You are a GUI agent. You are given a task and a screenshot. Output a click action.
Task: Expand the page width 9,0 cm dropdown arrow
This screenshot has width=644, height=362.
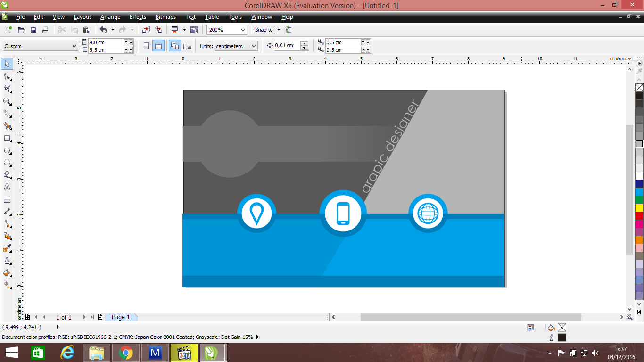[x=126, y=42]
